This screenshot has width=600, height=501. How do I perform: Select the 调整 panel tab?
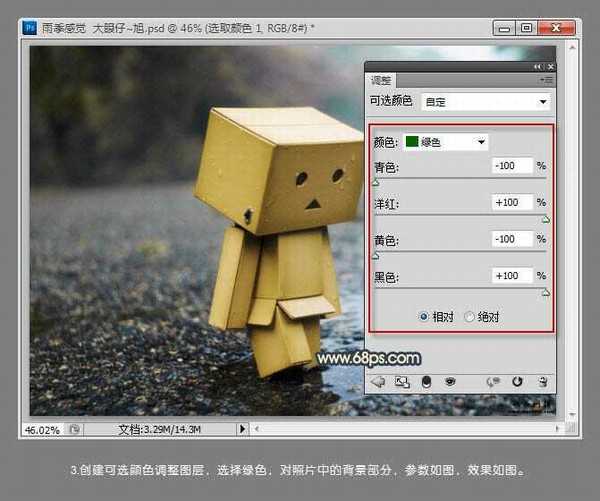(382, 80)
